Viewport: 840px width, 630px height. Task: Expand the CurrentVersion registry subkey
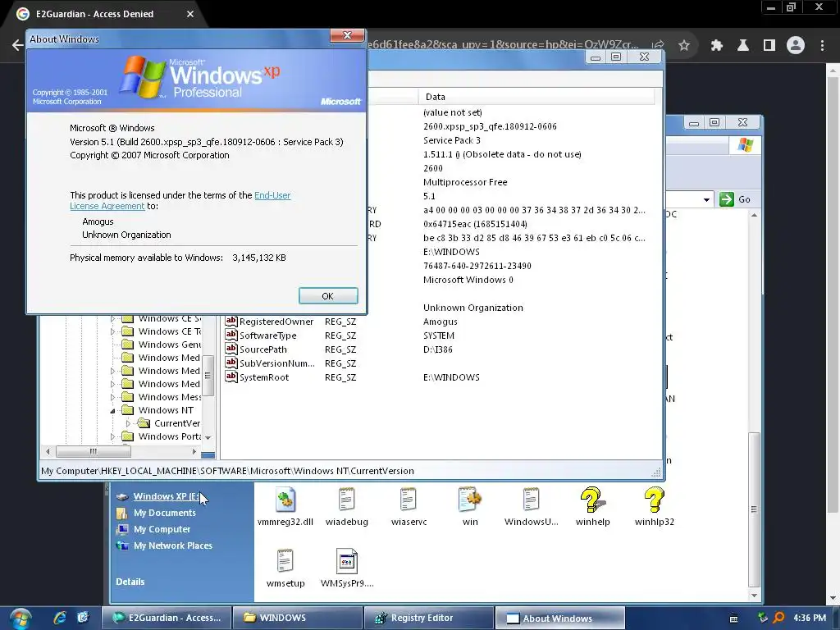[128, 423]
